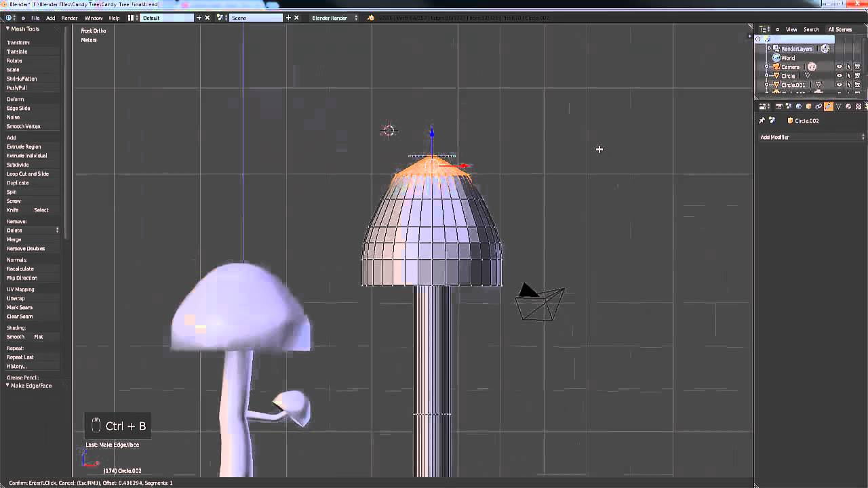This screenshot has height=488, width=868.
Task: Switch to the Material properties sphere icon
Action: (848, 106)
